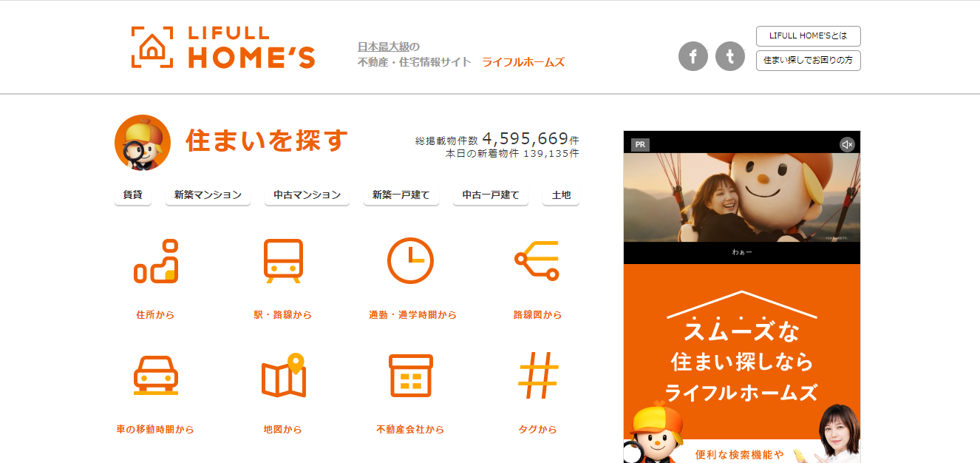The width and height of the screenshot is (980, 463).
Task: Select the 中古マンション tab
Action: 307,195
